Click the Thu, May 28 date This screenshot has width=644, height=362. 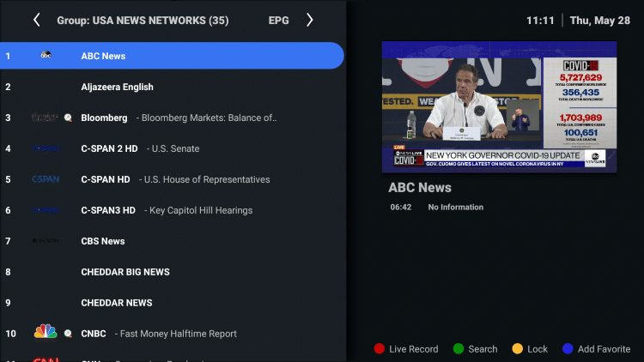pos(599,21)
